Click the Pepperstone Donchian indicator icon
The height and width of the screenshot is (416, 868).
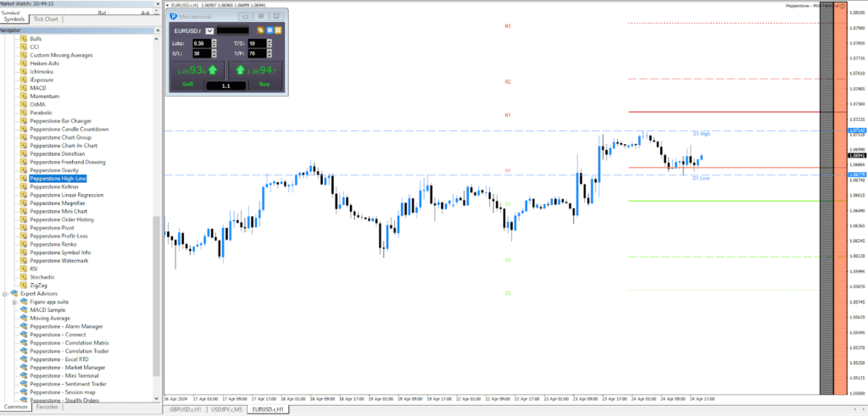pyautogui.click(x=24, y=154)
